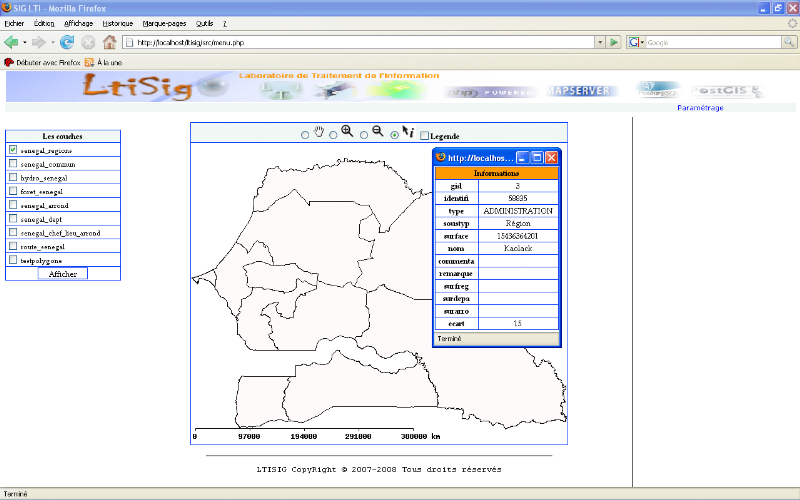Open the Marque-pages menu
Viewport: 800px width, 500px height.
click(163, 22)
